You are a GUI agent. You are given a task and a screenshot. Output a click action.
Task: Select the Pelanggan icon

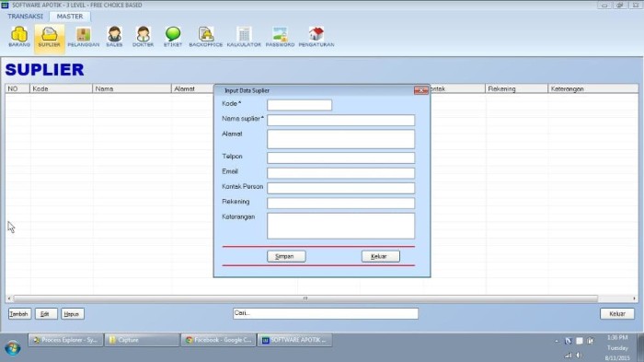click(x=84, y=37)
